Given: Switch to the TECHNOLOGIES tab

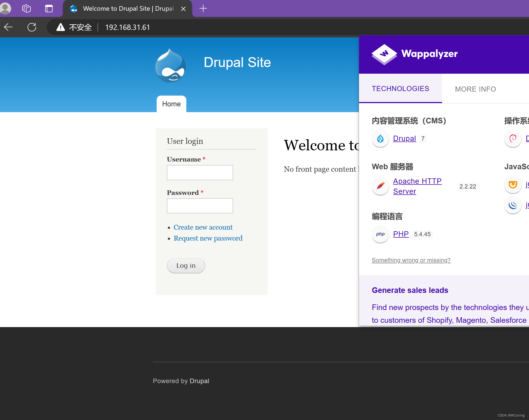Looking at the screenshot, I should click(x=400, y=89).
